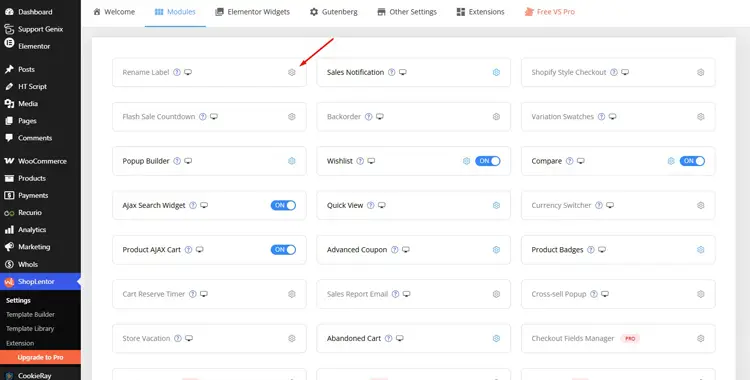Click help icon next to Sales Notification
The image size is (750, 380).
[392, 72]
